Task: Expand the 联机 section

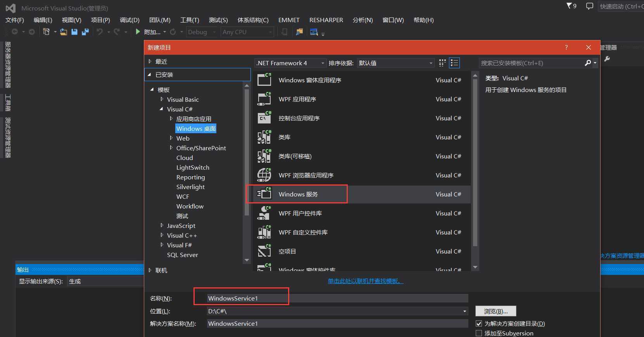Action: [150, 270]
